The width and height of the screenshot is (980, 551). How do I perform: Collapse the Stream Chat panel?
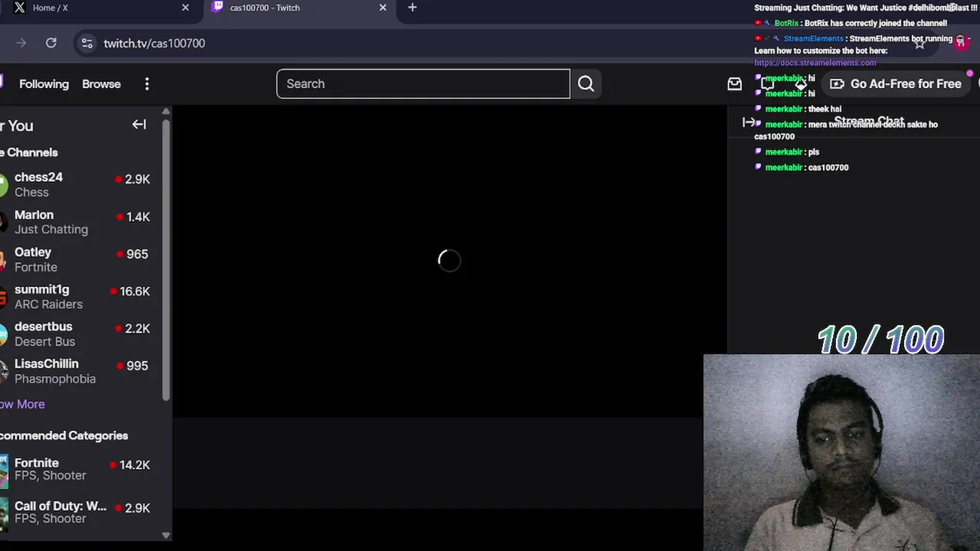(x=749, y=122)
